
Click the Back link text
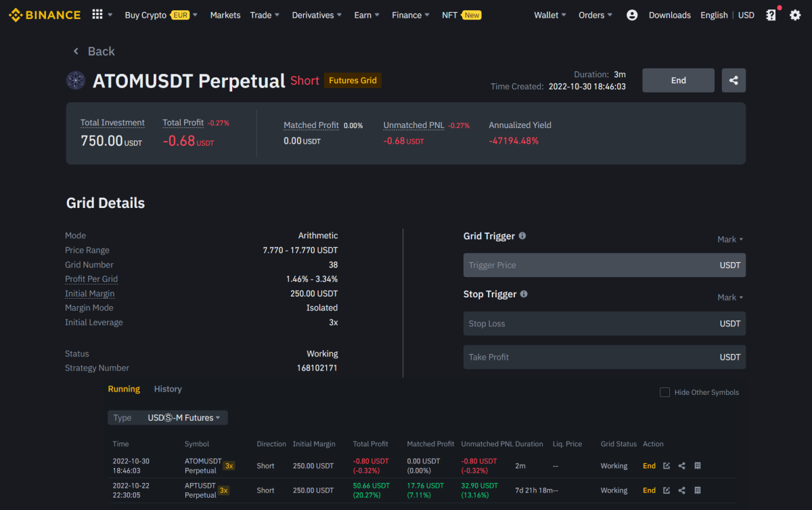[x=101, y=51]
